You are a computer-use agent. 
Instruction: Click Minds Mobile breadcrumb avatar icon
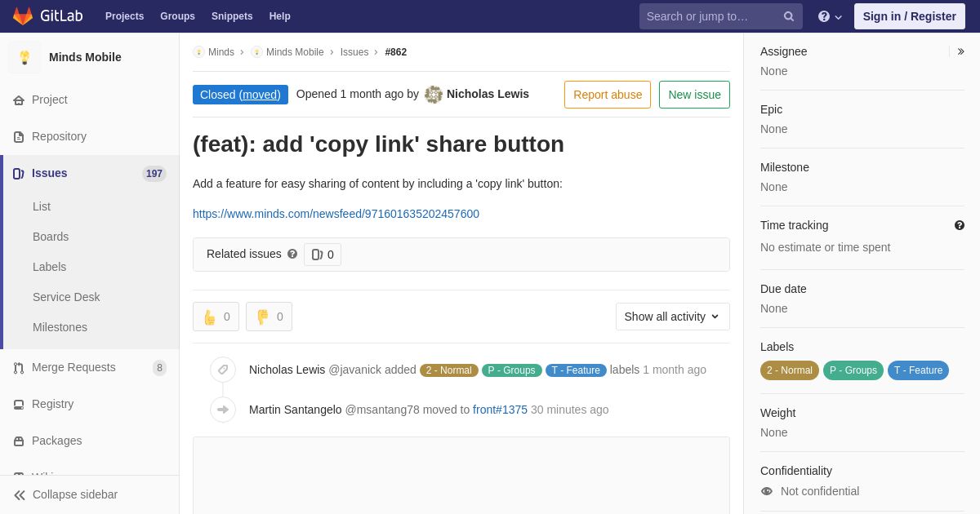[x=256, y=52]
